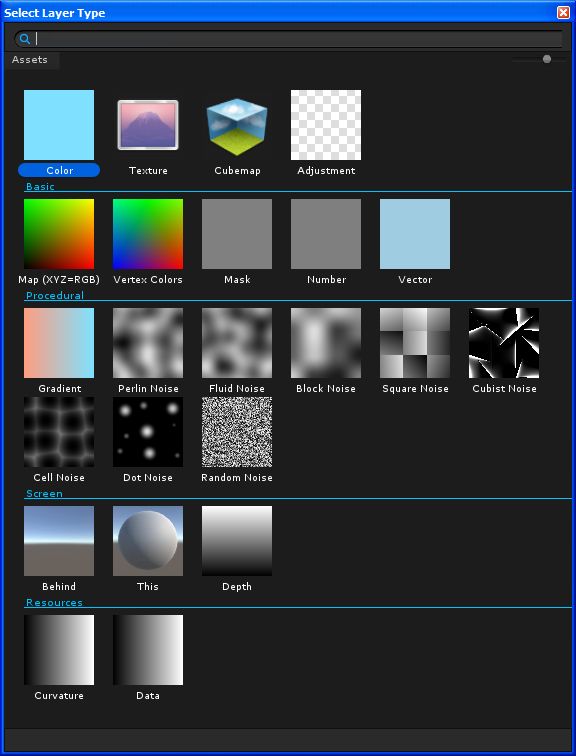
Task: Choose the Vertex Colors layer
Action: click(x=148, y=234)
